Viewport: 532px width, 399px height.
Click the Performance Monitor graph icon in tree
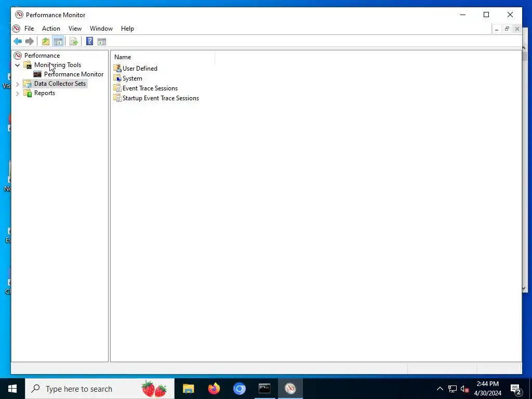click(x=37, y=74)
